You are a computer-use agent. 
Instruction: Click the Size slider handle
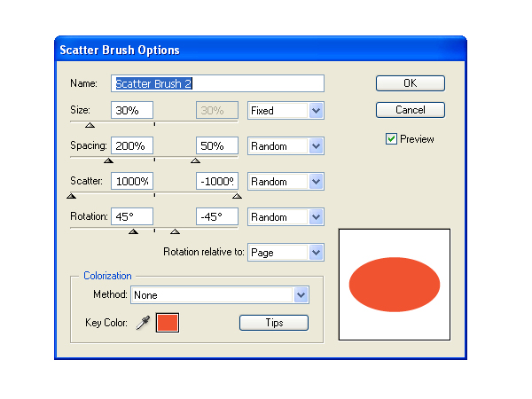coord(90,125)
